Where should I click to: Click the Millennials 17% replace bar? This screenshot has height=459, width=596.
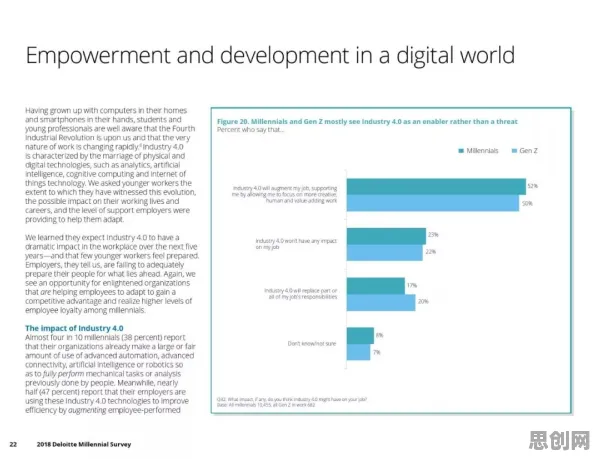pyautogui.click(x=376, y=286)
